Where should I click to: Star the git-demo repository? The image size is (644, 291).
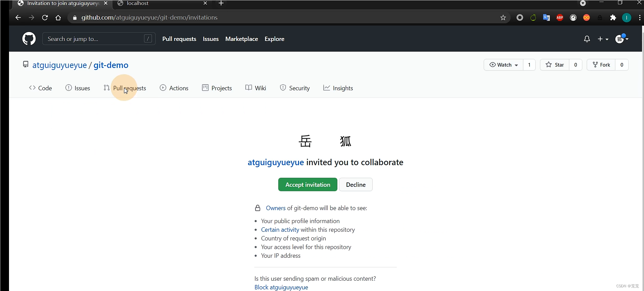coord(555,65)
